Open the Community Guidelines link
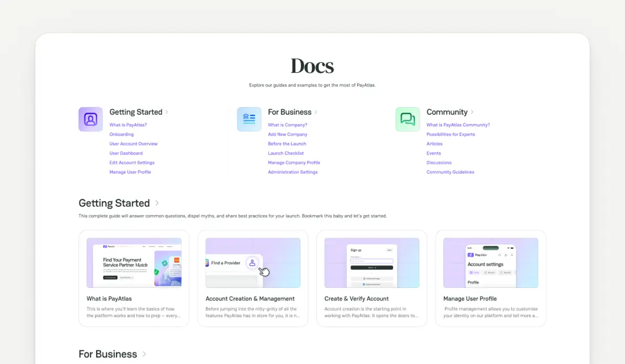 point(451,172)
